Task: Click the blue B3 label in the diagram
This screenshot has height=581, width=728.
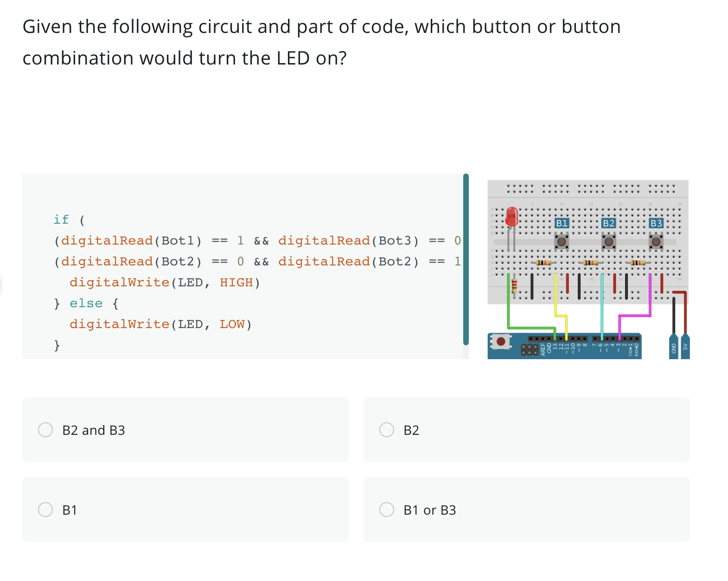Action: tap(656, 223)
